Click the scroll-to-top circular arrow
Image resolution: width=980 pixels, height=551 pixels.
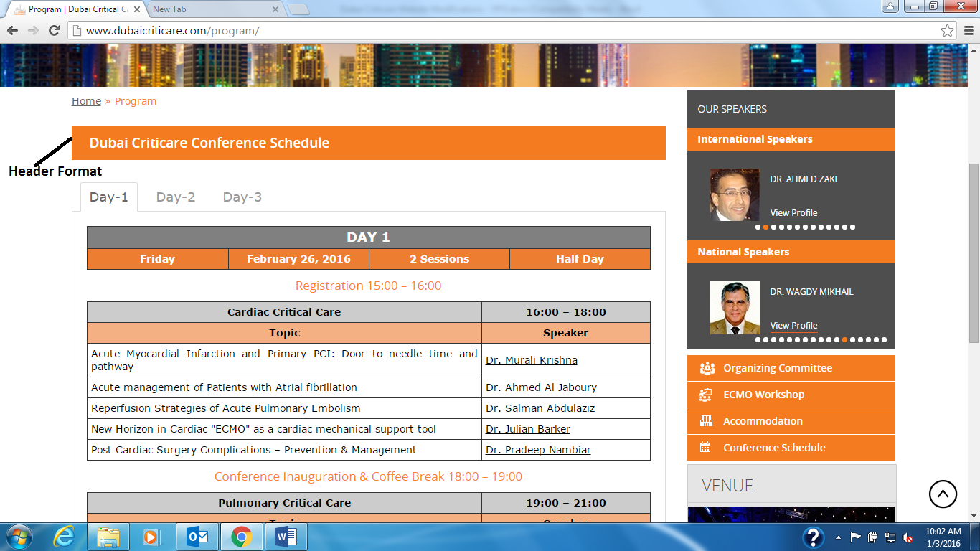(943, 494)
